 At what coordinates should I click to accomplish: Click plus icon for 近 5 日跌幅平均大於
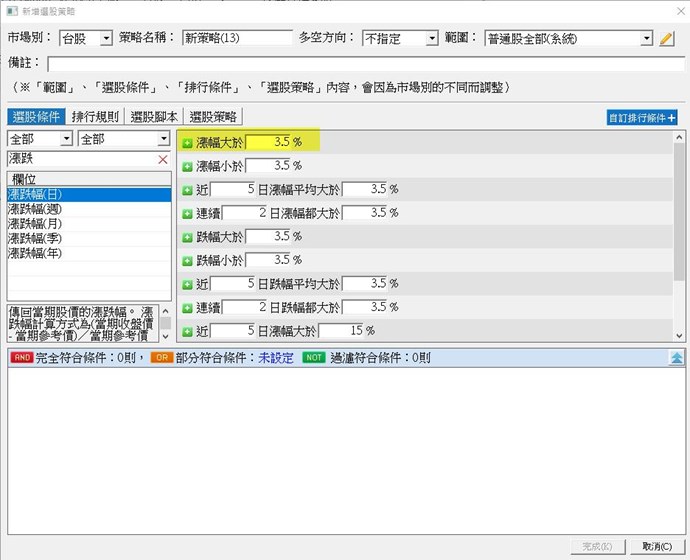point(187,285)
